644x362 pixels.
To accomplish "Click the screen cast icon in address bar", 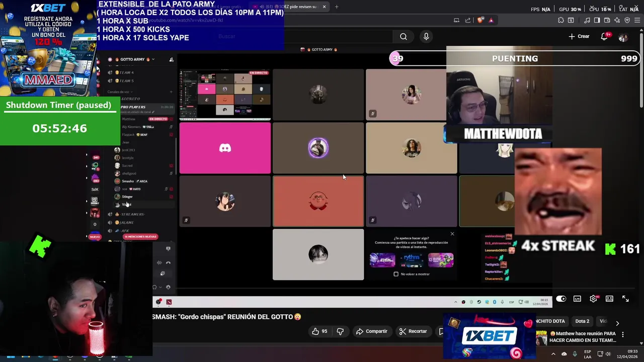I will pos(456,20).
